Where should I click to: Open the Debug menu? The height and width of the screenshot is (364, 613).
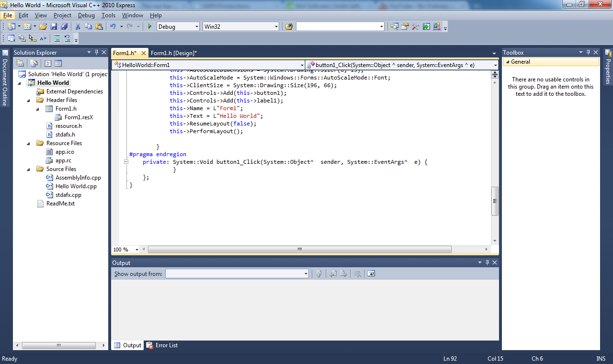point(86,15)
